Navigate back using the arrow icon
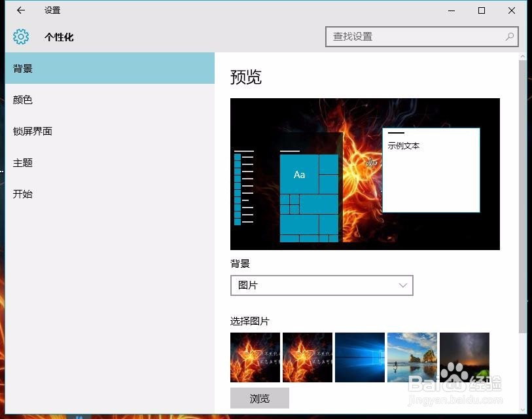 click(20, 10)
